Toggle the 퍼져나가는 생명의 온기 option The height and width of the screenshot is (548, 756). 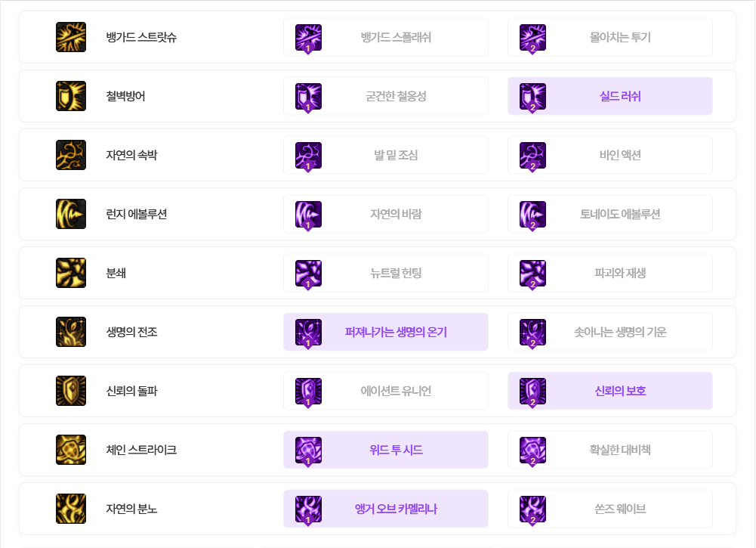pos(386,332)
